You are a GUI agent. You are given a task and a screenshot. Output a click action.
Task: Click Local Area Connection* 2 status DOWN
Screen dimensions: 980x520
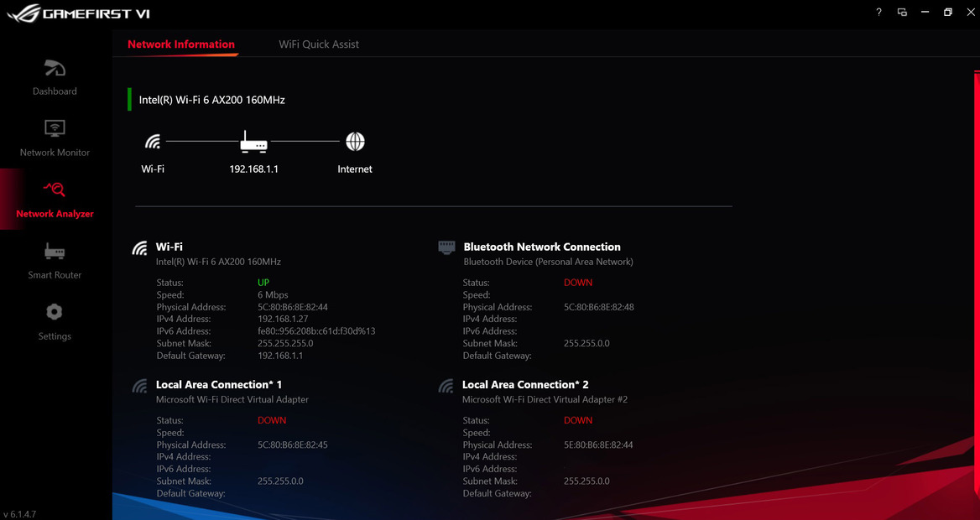click(x=578, y=421)
